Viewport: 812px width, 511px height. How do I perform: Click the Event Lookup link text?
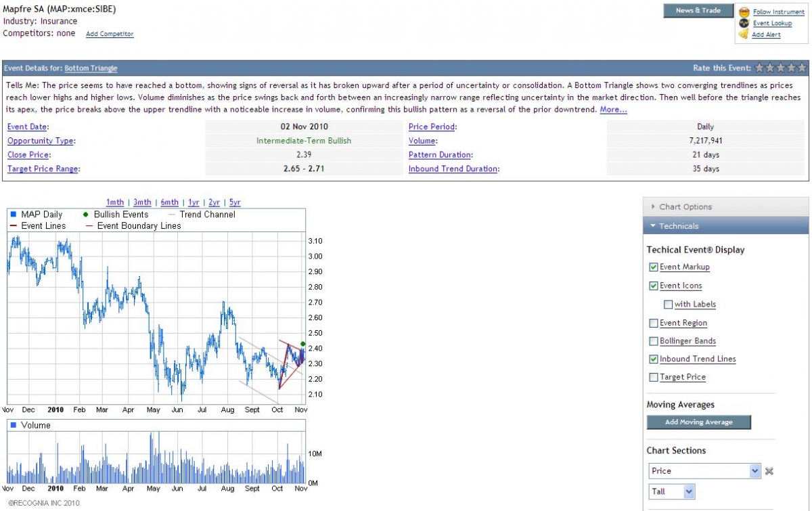pos(772,24)
